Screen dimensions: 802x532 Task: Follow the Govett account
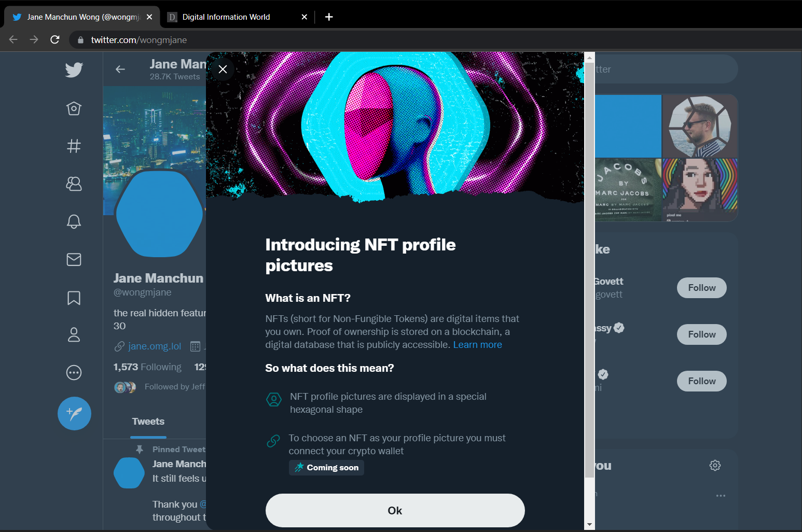click(701, 288)
